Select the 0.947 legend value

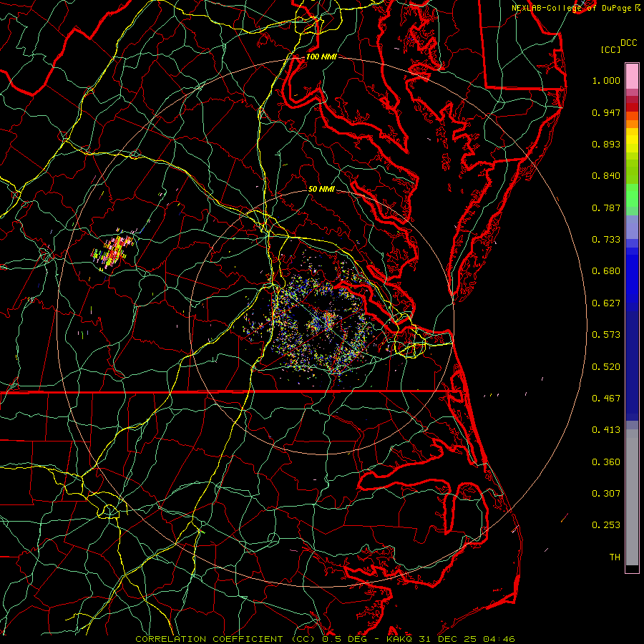click(606, 112)
